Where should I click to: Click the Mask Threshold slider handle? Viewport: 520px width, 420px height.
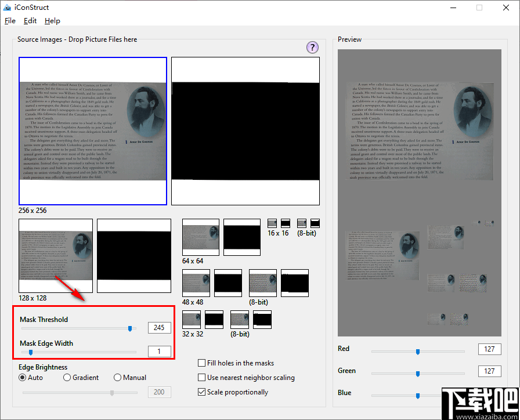(130, 328)
